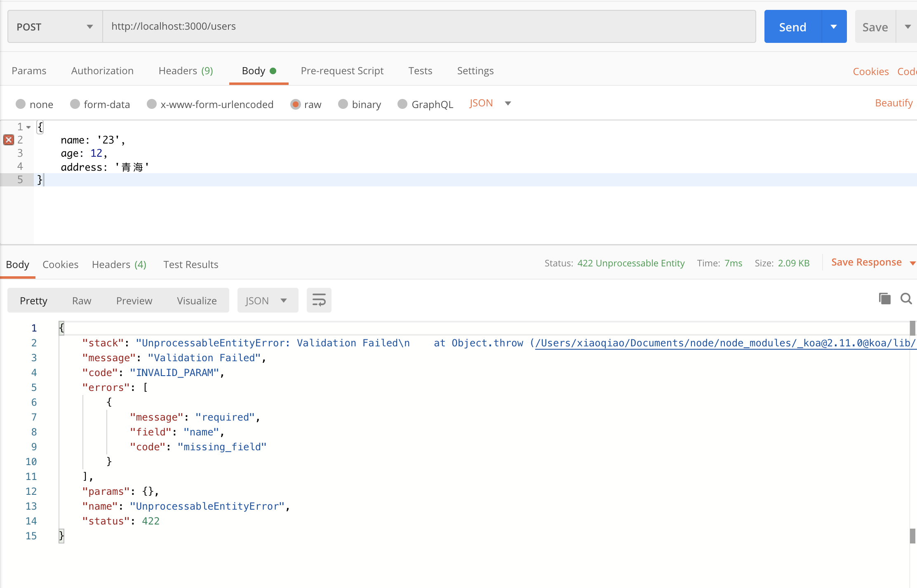This screenshot has height=588, width=917.
Task: Click the Save options arrow icon
Action: tap(908, 27)
